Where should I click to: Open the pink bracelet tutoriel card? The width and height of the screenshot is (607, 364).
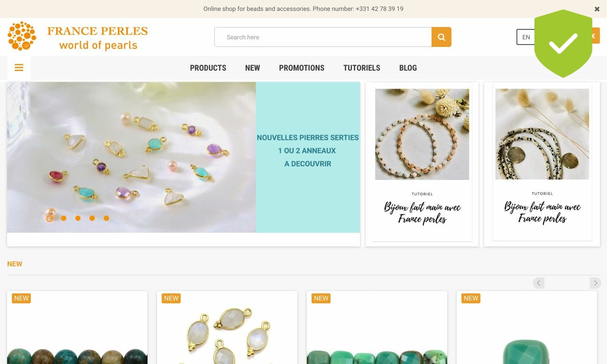pos(422,164)
